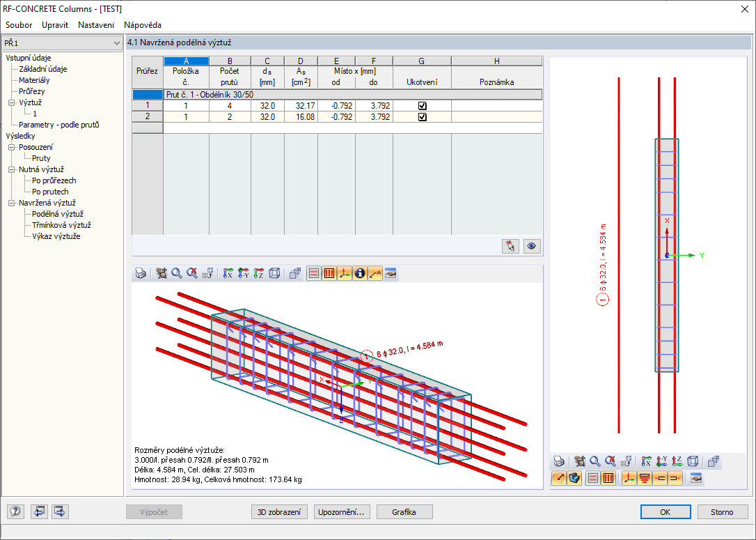756x540 pixels.
Task: Select grid viewpoint icon in 3D view toolbar
Action: point(208,274)
